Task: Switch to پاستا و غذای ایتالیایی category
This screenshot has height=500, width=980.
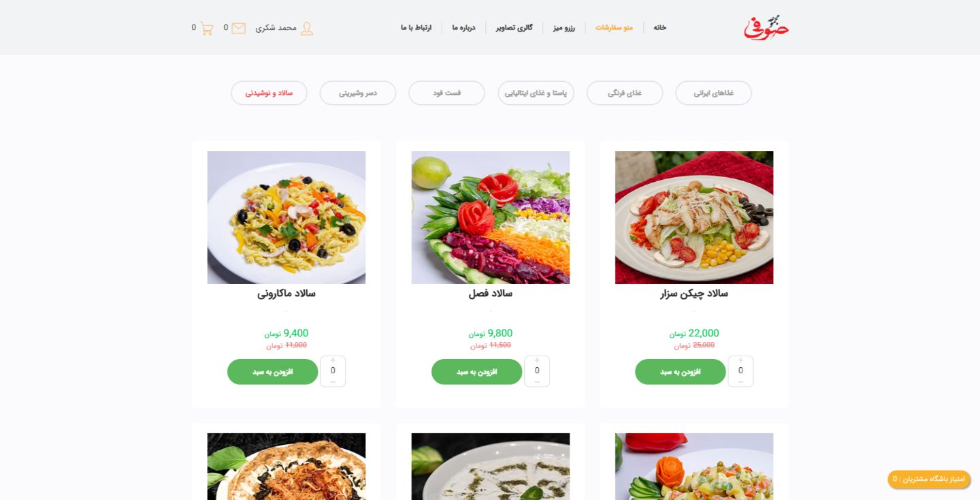Action: (536, 93)
